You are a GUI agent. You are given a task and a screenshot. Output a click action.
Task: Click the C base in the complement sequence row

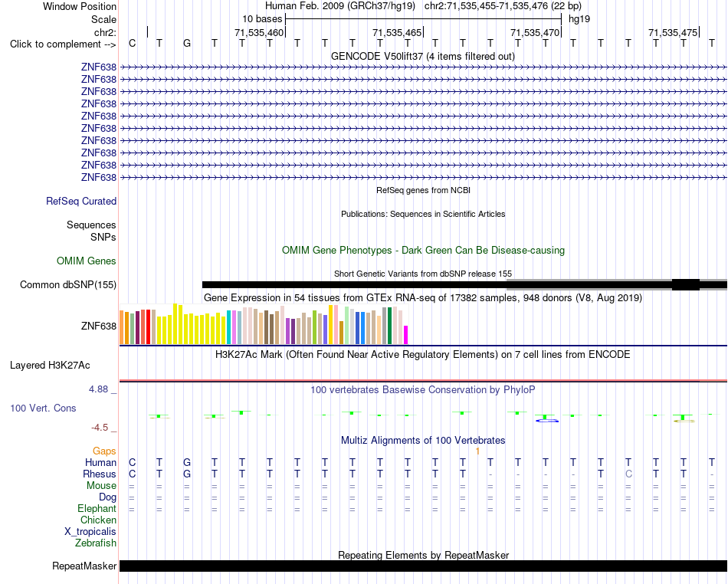coord(133,44)
